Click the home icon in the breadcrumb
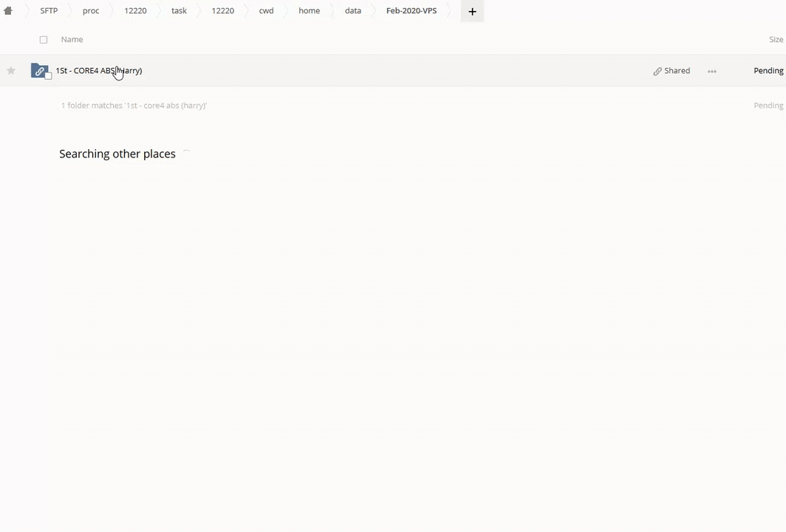 coord(8,11)
